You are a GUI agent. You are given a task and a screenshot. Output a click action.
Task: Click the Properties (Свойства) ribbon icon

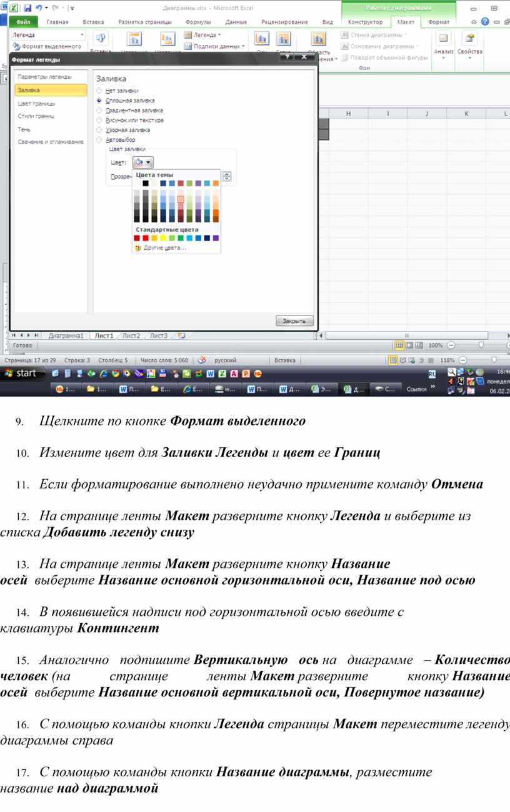[x=469, y=39]
